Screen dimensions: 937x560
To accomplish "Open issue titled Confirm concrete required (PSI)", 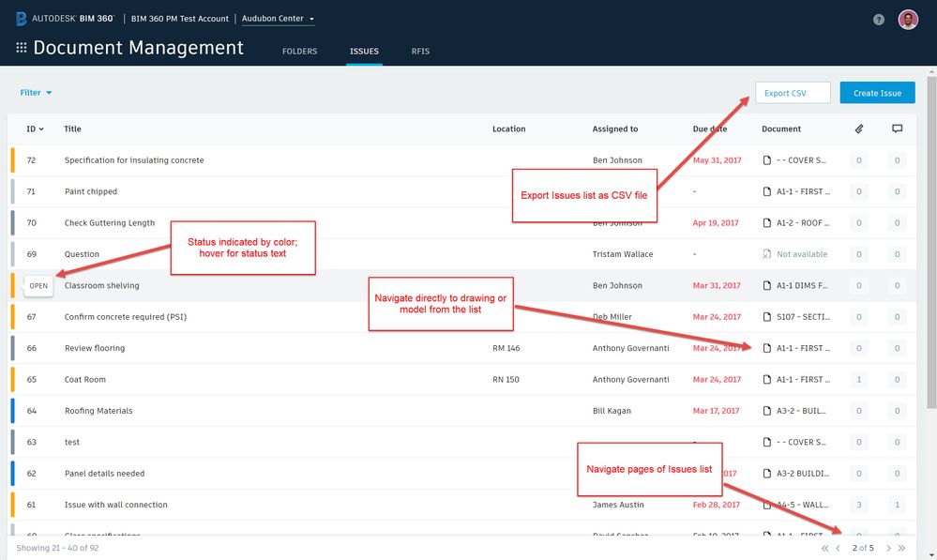I will 126,317.
